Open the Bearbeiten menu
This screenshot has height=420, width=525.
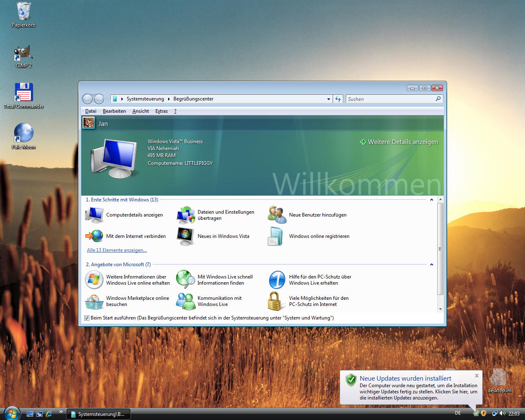[x=114, y=111]
